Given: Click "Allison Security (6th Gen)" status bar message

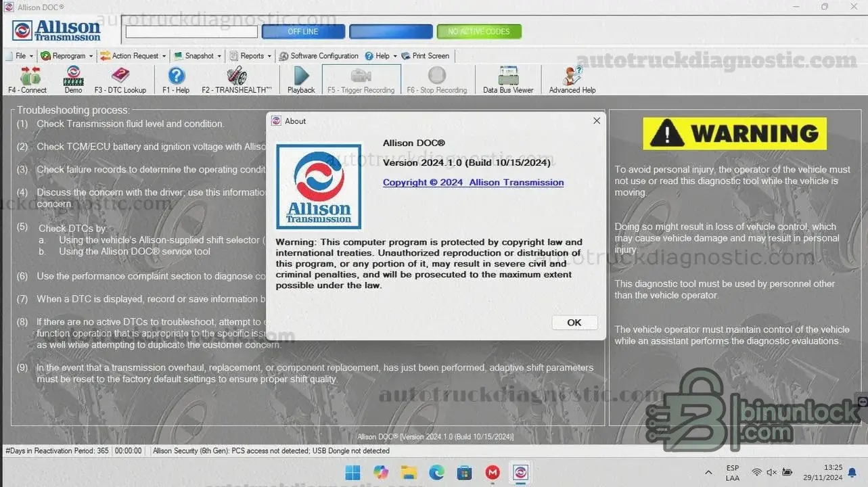Looking at the screenshot, I should point(271,451).
